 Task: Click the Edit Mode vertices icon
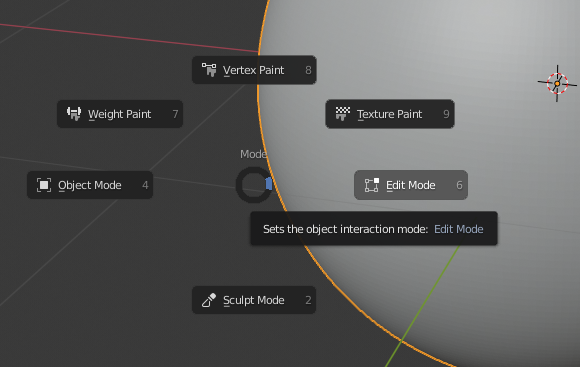pyautogui.click(x=372, y=185)
